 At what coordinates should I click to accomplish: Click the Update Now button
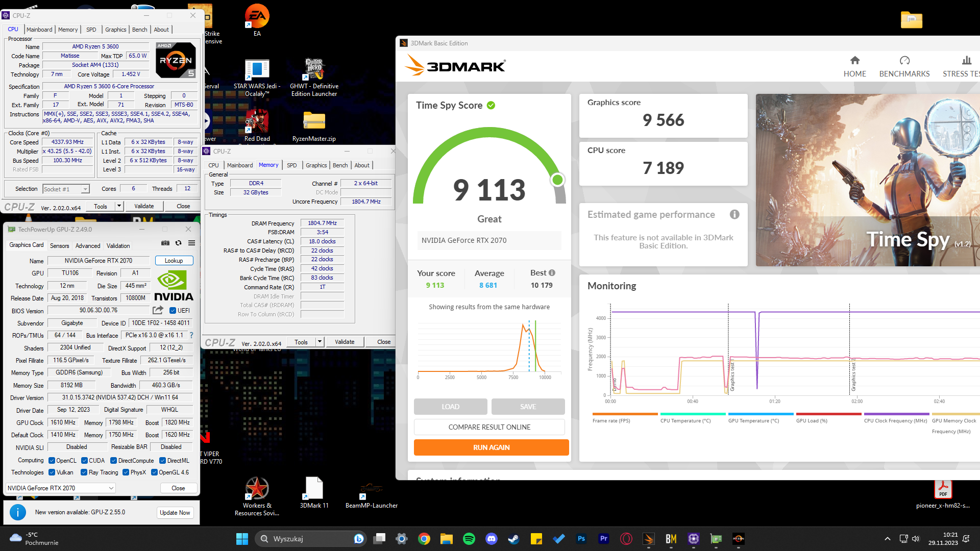[x=175, y=513]
